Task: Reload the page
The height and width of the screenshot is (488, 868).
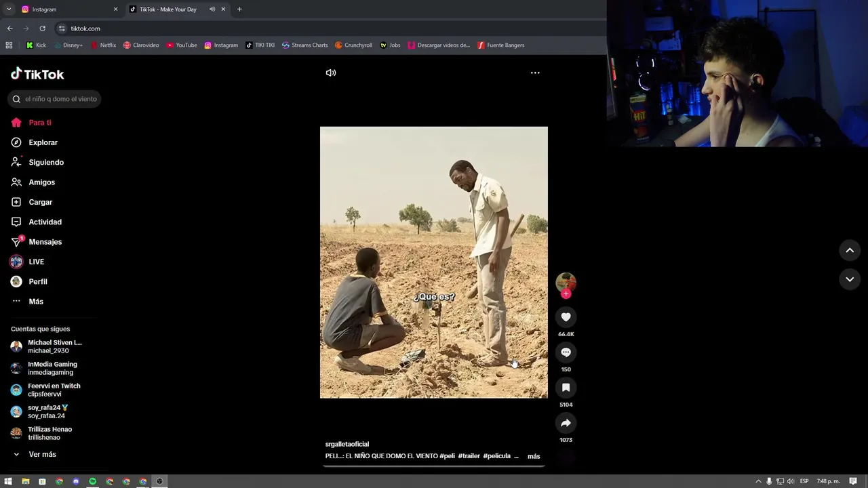Action: 42,28
